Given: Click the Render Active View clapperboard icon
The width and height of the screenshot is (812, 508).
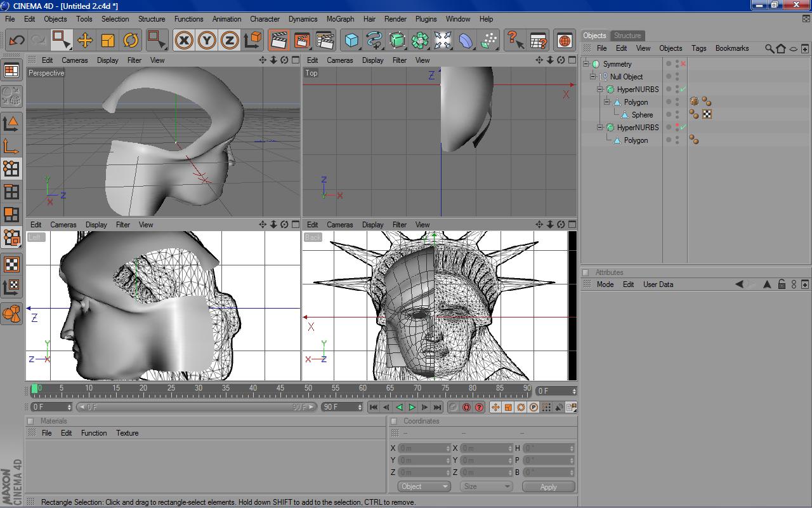Looking at the screenshot, I should [278, 41].
